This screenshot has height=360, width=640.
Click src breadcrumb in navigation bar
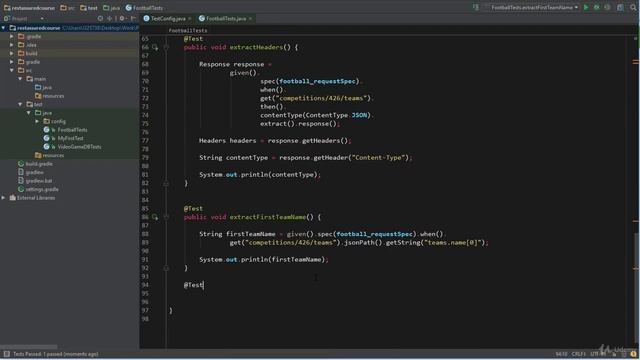[67, 8]
